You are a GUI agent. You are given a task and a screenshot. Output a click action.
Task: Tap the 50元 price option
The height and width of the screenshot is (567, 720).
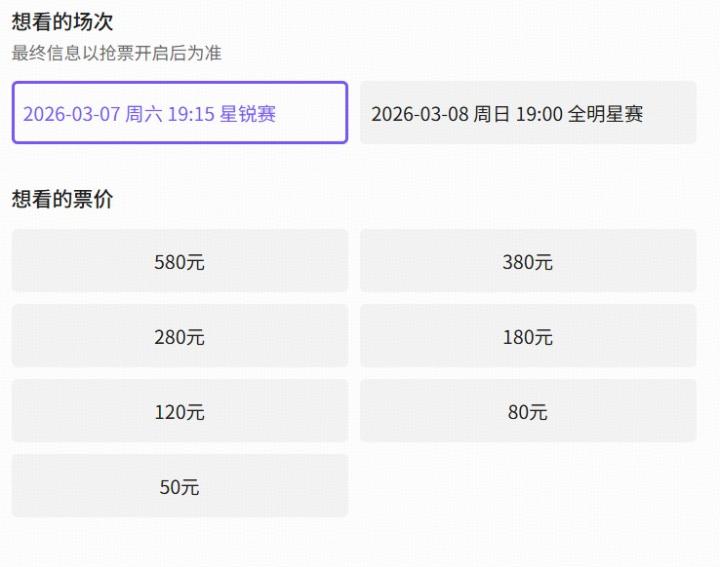[180, 486]
